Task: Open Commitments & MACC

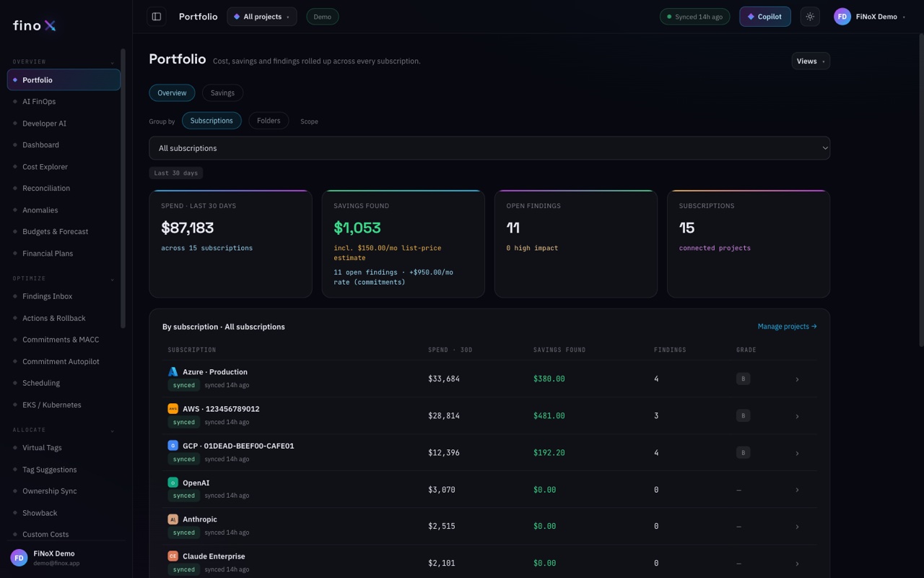Action: pyautogui.click(x=64, y=340)
